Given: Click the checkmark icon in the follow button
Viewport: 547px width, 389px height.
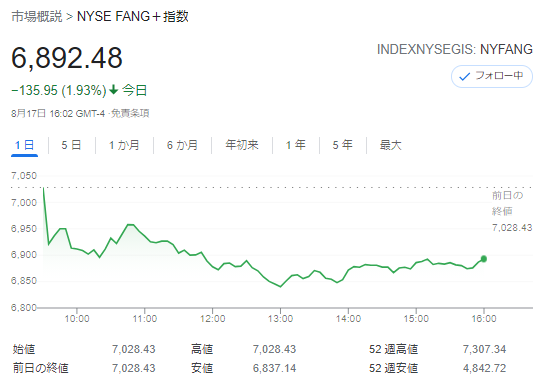Looking at the screenshot, I should tap(465, 76).
